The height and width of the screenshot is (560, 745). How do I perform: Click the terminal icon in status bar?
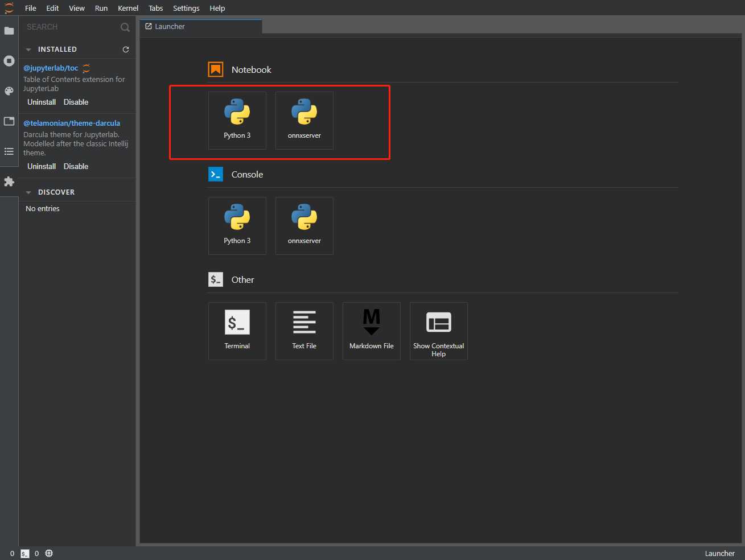tap(25, 554)
